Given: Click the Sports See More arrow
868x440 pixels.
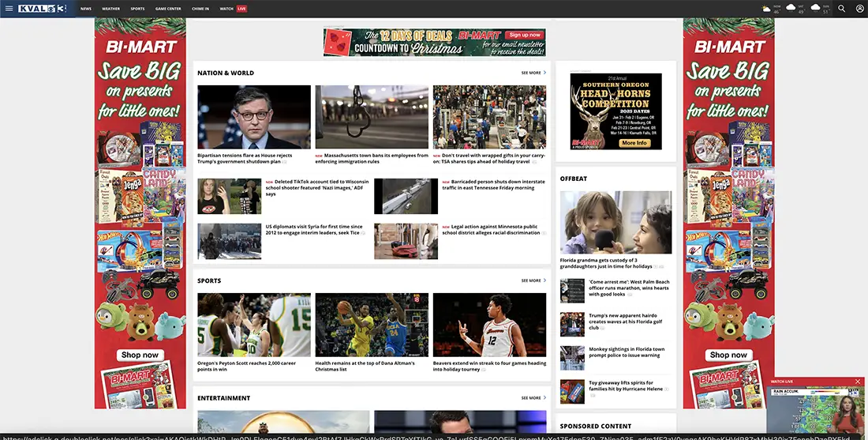Looking at the screenshot, I should tap(544, 280).
